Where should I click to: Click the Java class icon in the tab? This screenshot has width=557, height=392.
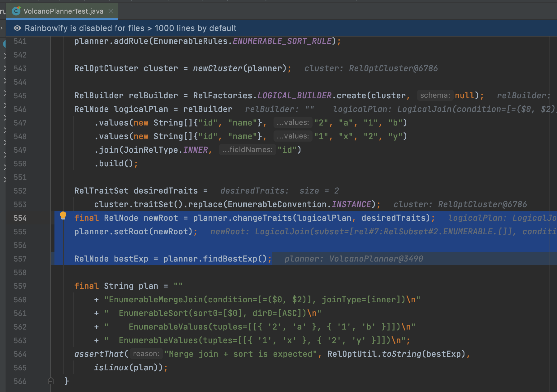[x=16, y=11]
